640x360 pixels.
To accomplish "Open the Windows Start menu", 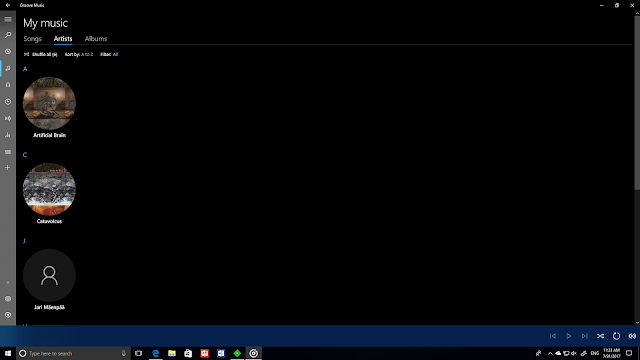I will [x=8, y=353].
